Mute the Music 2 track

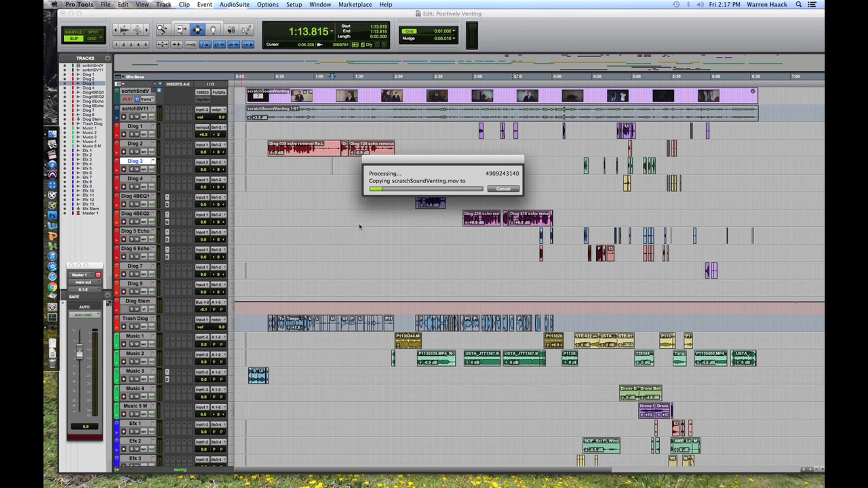tap(137, 361)
